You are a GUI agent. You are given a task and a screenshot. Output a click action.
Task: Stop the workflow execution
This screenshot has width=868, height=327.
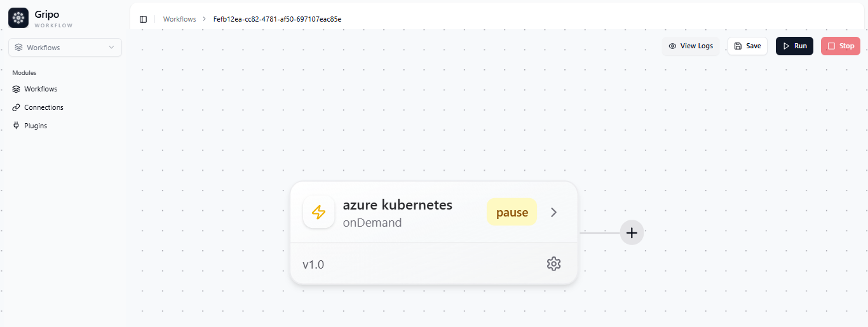click(x=840, y=46)
